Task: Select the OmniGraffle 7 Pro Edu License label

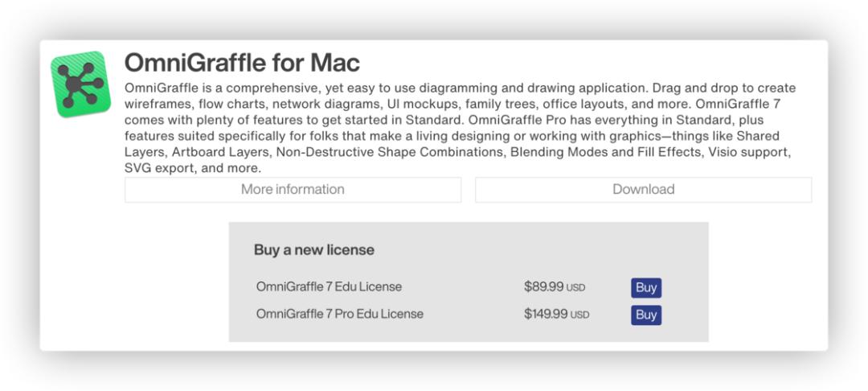Action: pyautogui.click(x=339, y=314)
